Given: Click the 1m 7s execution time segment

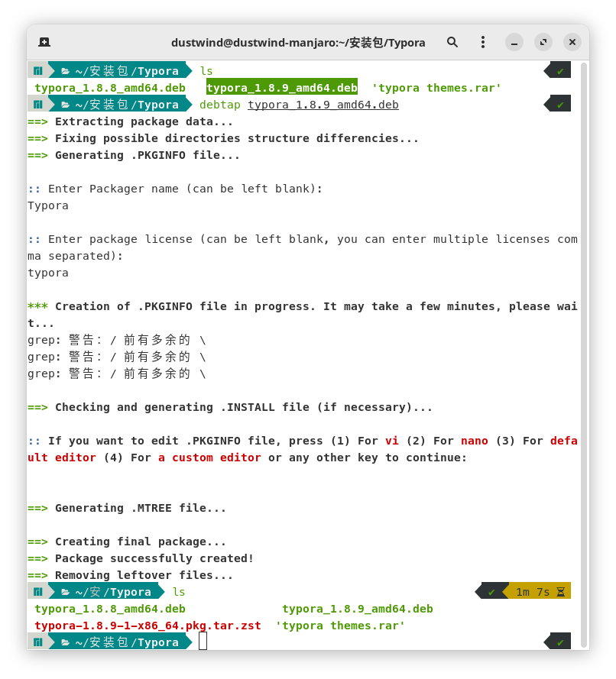Looking at the screenshot, I should [533, 592].
